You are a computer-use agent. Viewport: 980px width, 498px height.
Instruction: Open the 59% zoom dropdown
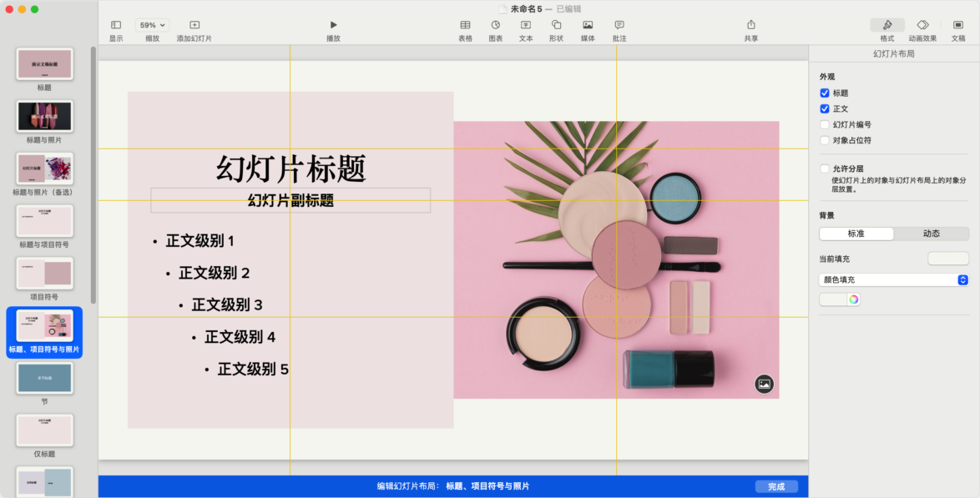click(x=153, y=25)
